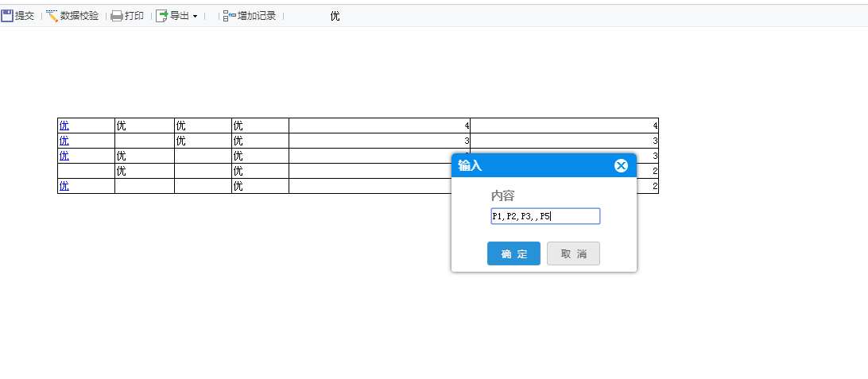Image resolution: width=868 pixels, height=379 pixels.
Task: Open the 优 link in first row
Action: pyautogui.click(x=64, y=126)
